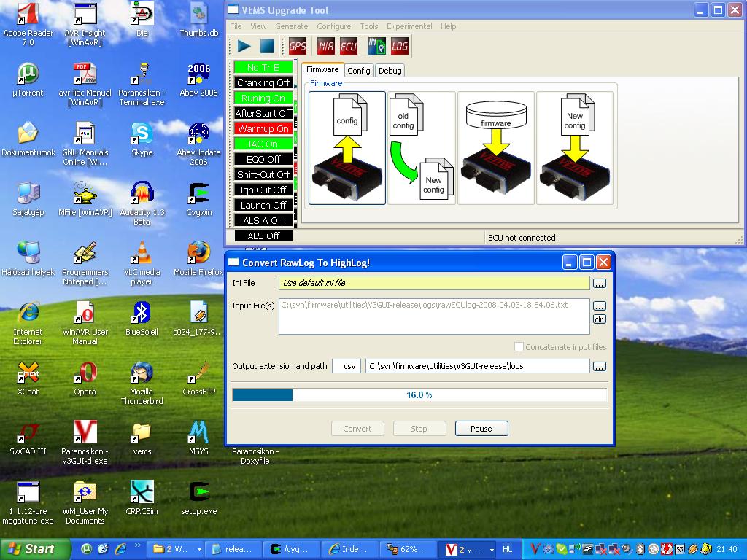Open the /cyg... taskbar button
Screen dimensions: 747x560
[292, 549]
